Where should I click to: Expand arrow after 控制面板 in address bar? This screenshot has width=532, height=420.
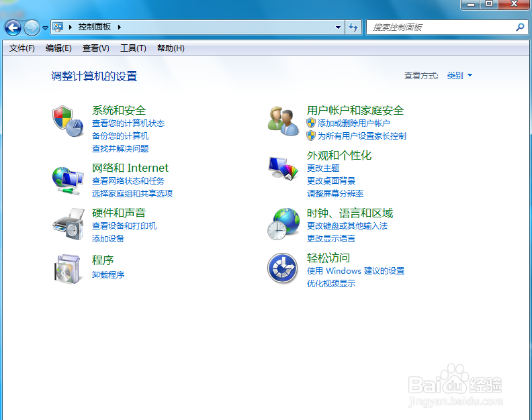(120, 27)
